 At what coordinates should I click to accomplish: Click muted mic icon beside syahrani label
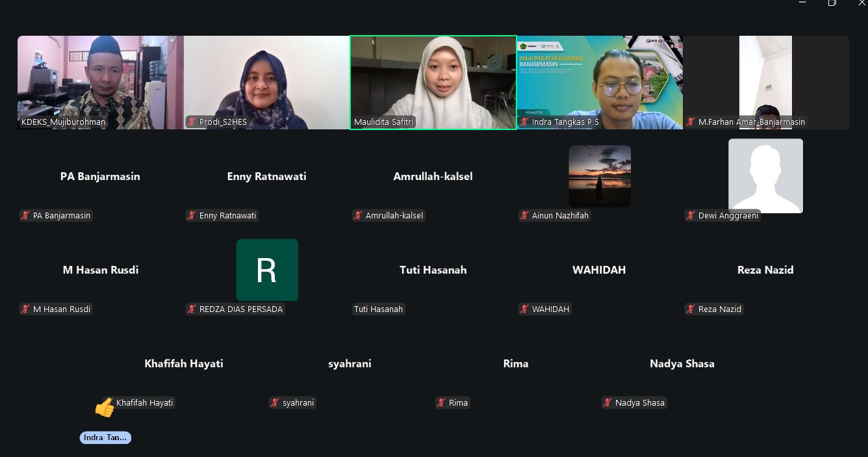click(275, 403)
